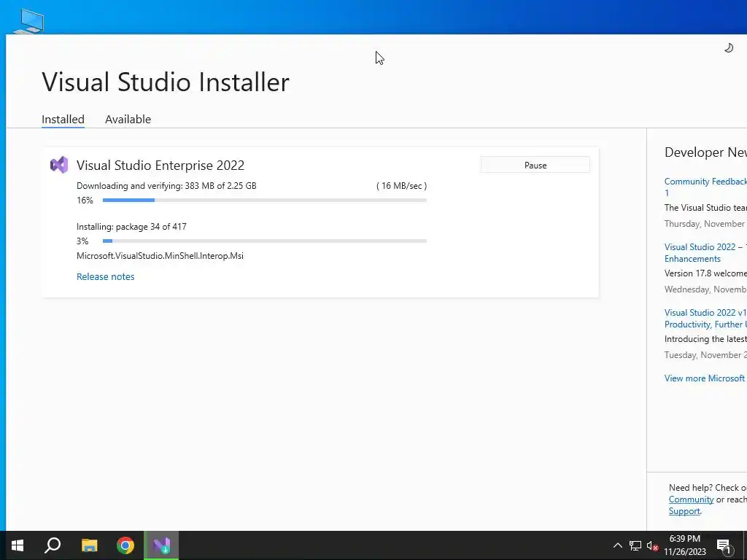Image resolution: width=747 pixels, height=560 pixels.
Task: Click 'Downloading and verifying: 383 MB of 2.25 GB'
Action: 166,186
